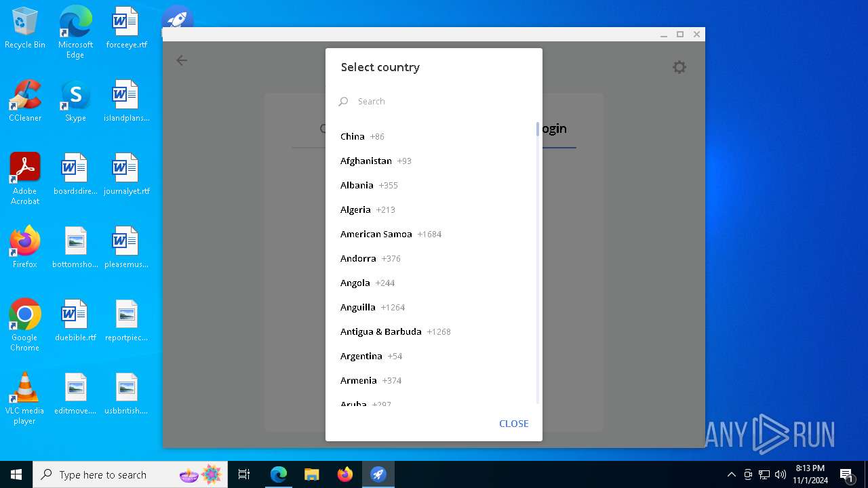Maximize the app window
This screenshot has width=868, height=488.
tap(680, 35)
